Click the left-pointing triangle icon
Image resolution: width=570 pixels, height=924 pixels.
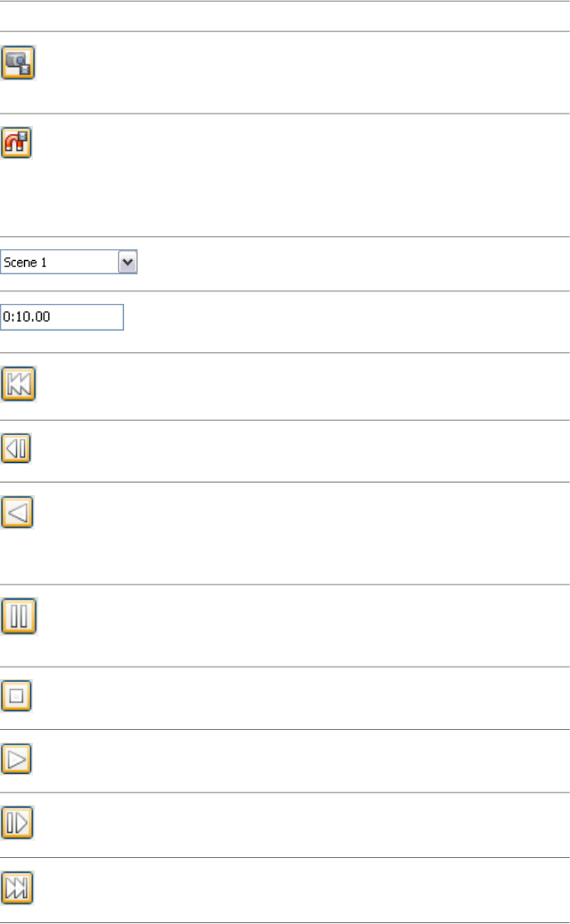[x=18, y=513]
